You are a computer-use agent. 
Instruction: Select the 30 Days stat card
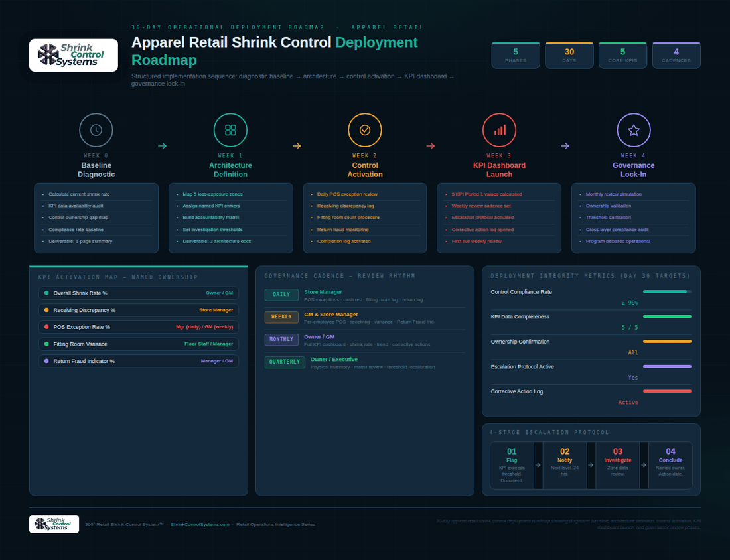569,55
